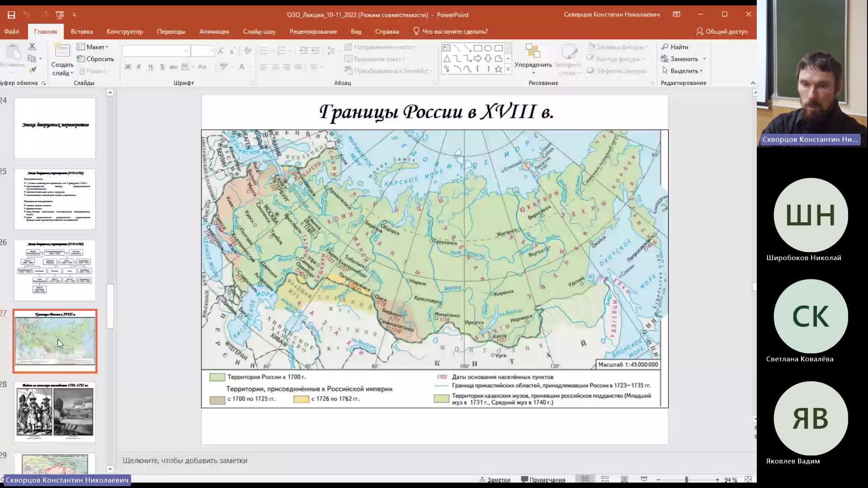Open the Макет layout dropdown
Viewport: 868px width, 488px height.
tap(93, 47)
